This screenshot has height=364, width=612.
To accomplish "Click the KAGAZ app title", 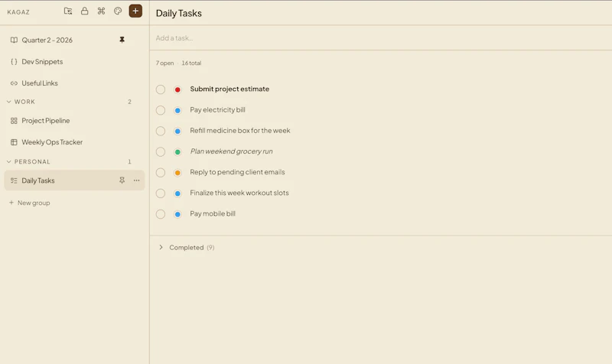I will coord(18,12).
